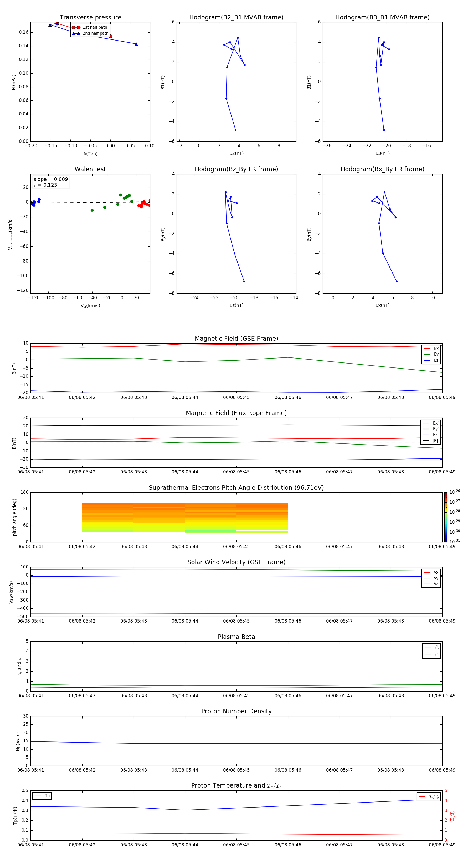The width and height of the screenshot is (473, 868).
Task: Click the Suprathermal Electrons Pitch Angle Distribution title
Action: [236, 488]
